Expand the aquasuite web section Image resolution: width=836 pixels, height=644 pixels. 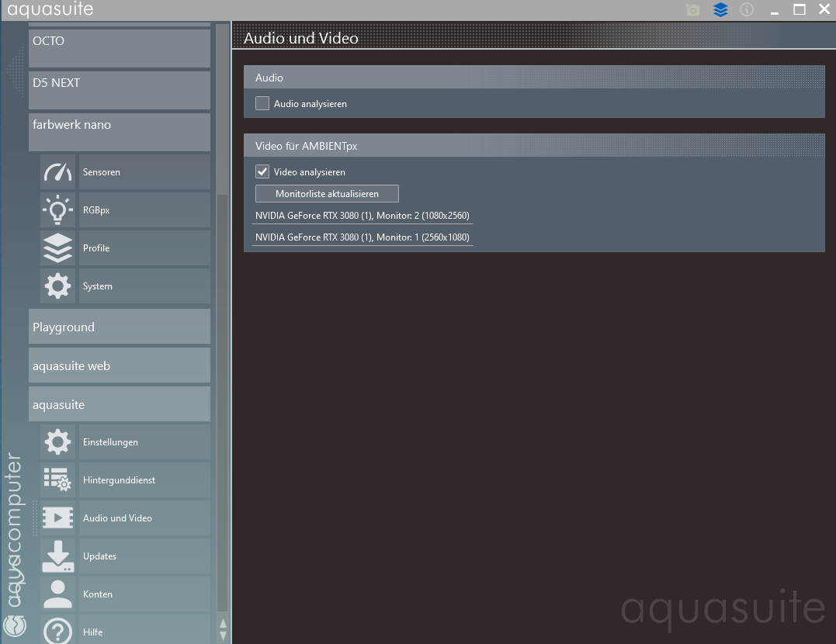pyautogui.click(x=120, y=365)
